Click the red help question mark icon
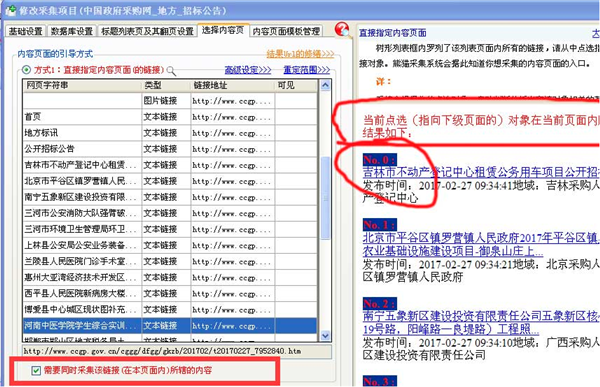This screenshot has height=387, width=600. tap(342, 30)
